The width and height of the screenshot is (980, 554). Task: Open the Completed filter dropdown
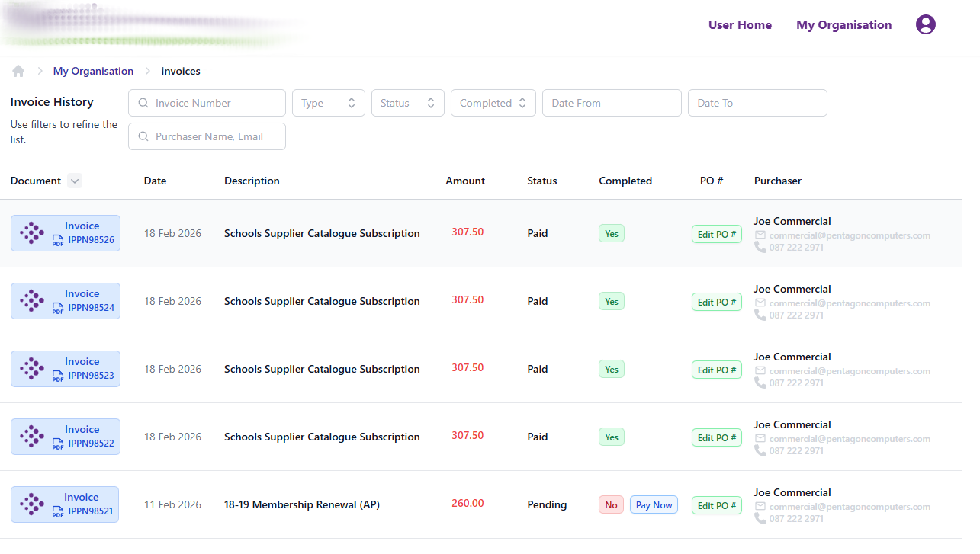pyautogui.click(x=493, y=103)
